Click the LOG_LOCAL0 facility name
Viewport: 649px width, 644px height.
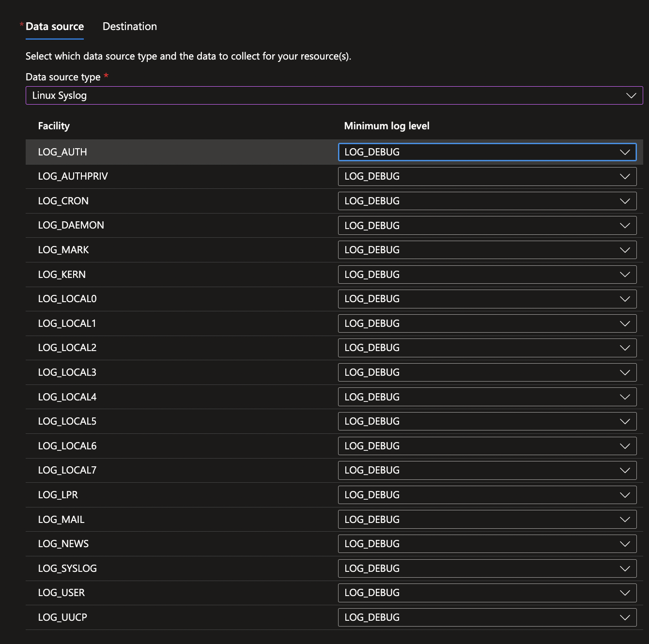point(67,299)
